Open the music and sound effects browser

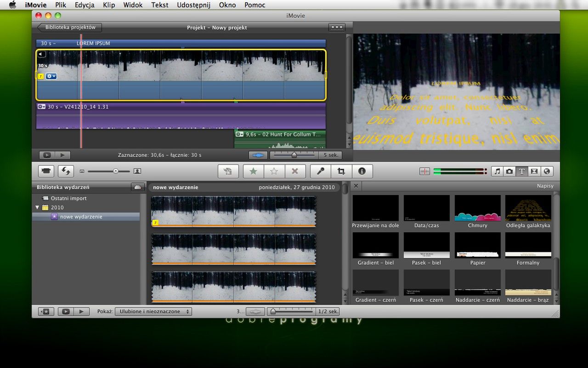[497, 171]
